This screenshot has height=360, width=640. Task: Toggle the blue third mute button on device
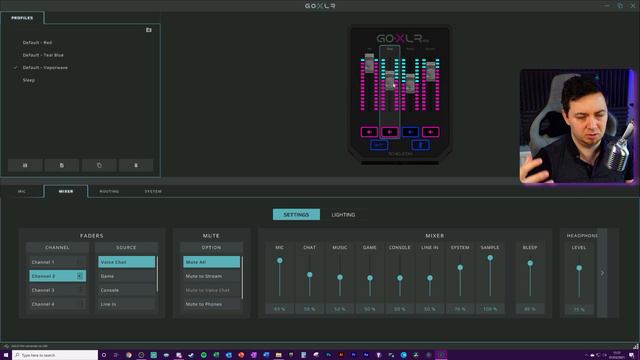coord(410,132)
